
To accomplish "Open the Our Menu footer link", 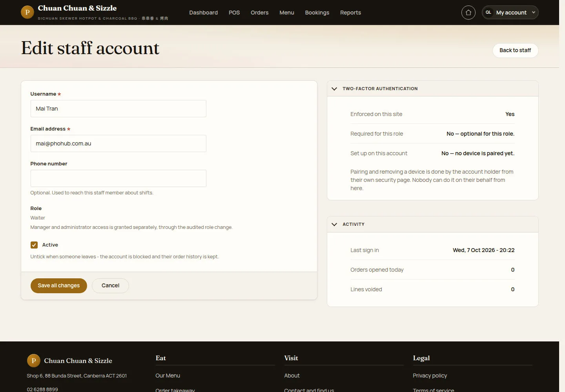I will click(x=168, y=376).
